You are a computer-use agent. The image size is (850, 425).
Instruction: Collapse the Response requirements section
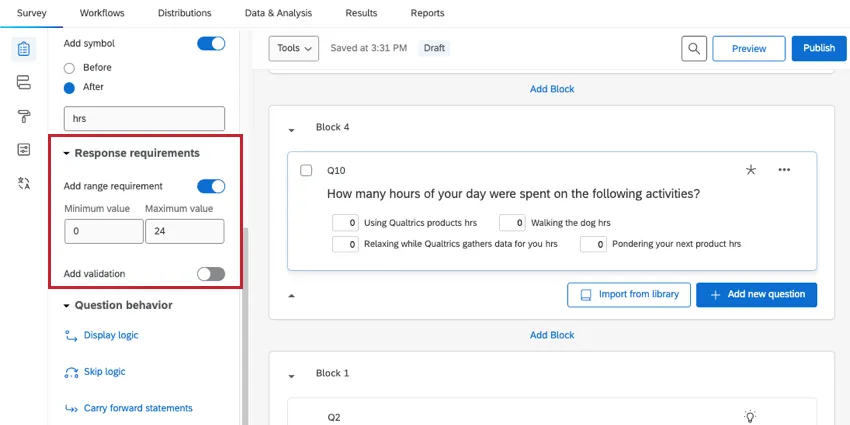pyautogui.click(x=66, y=154)
